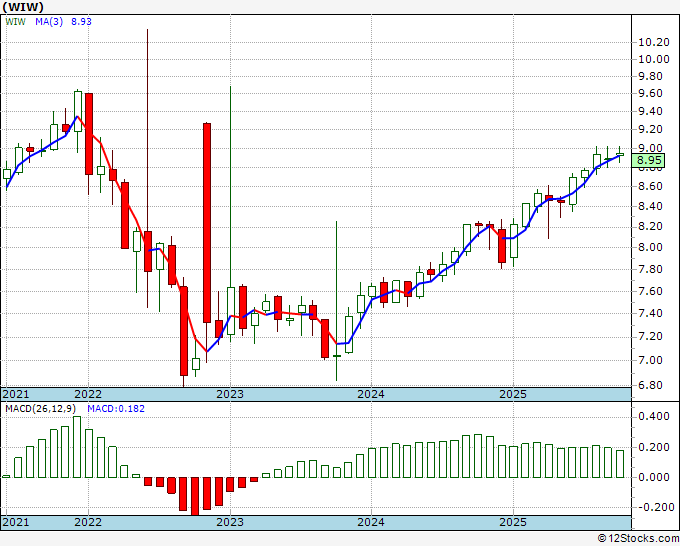680x546 pixels.
Task: Click the large red candle before 2023
Action: coord(207,223)
